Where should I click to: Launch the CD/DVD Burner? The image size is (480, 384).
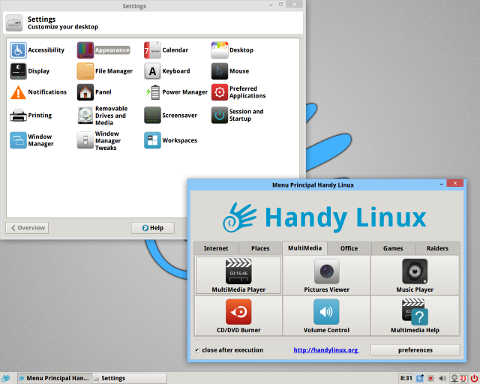pos(239,316)
